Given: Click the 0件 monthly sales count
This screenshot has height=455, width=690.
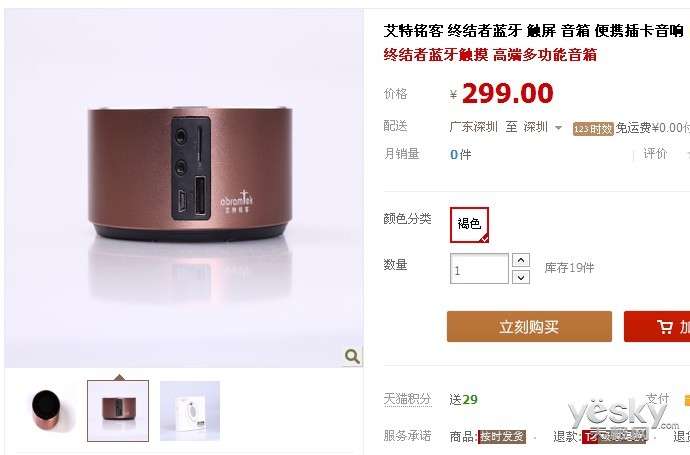Looking at the screenshot, I should 460,154.
